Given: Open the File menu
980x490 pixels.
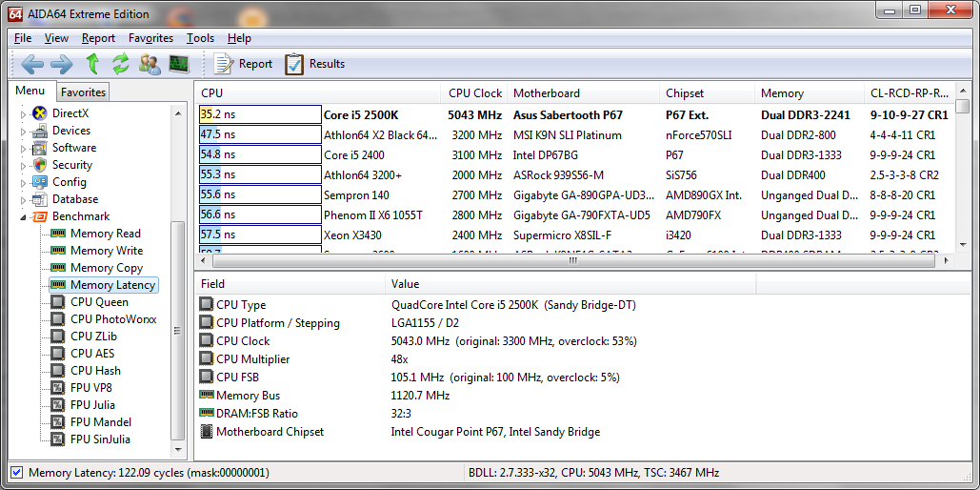Looking at the screenshot, I should click(x=23, y=38).
